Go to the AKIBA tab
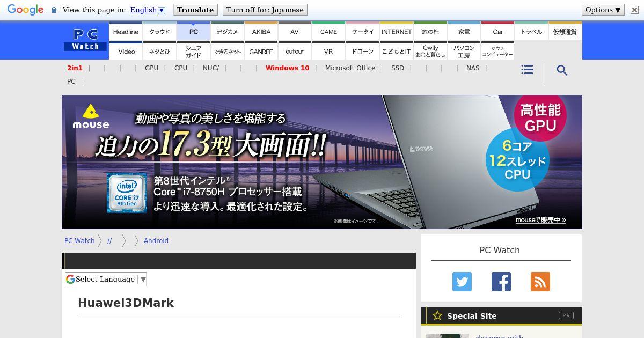644x338 pixels. coord(261,31)
